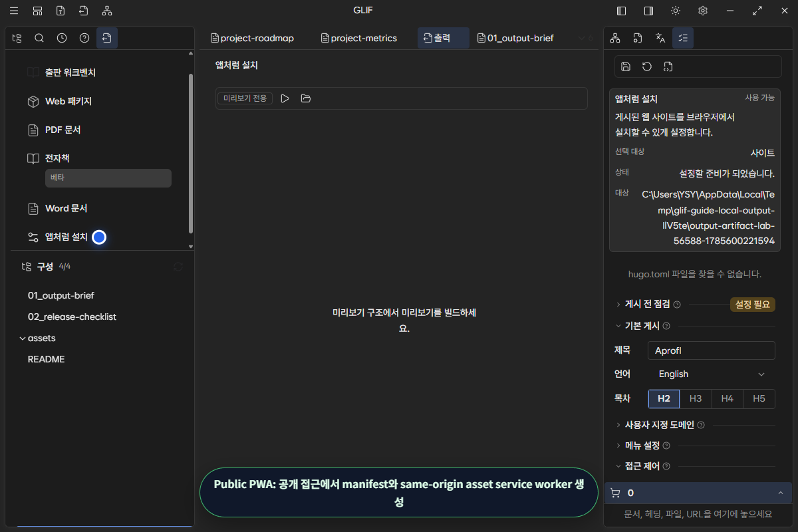The width and height of the screenshot is (798, 532).
Task: Switch to the 출력 tab
Action: (x=444, y=38)
